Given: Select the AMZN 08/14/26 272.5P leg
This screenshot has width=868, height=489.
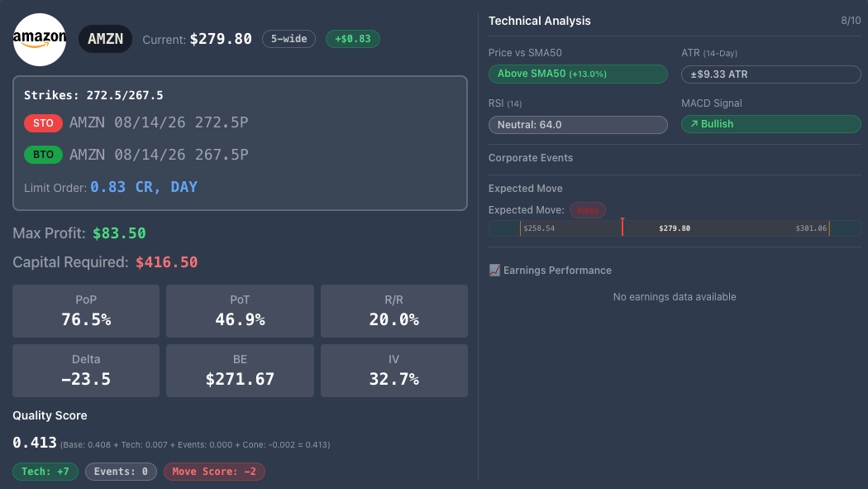Looking at the screenshot, I should click(159, 122).
